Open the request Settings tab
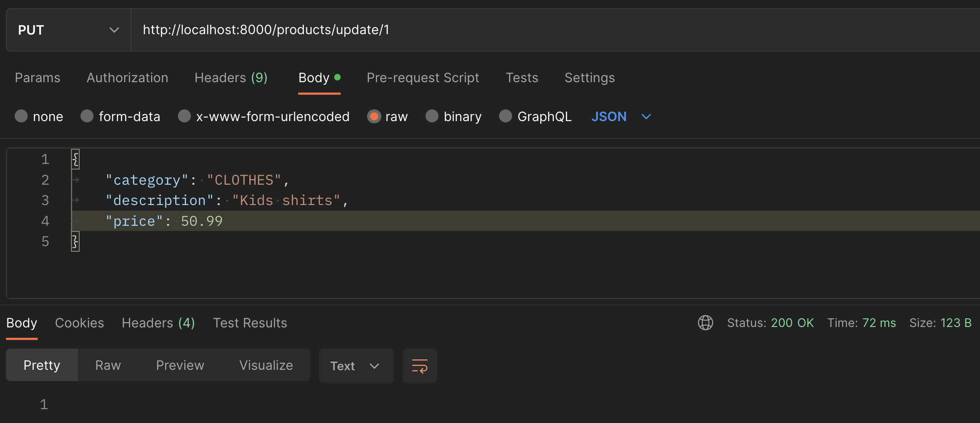The image size is (980, 423). [x=590, y=78]
